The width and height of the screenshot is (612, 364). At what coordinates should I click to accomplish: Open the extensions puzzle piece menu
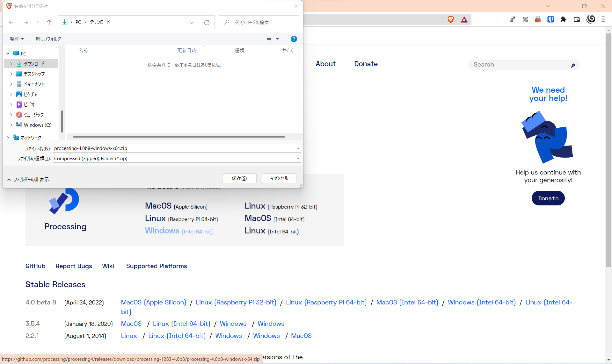click(x=563, y=19)
